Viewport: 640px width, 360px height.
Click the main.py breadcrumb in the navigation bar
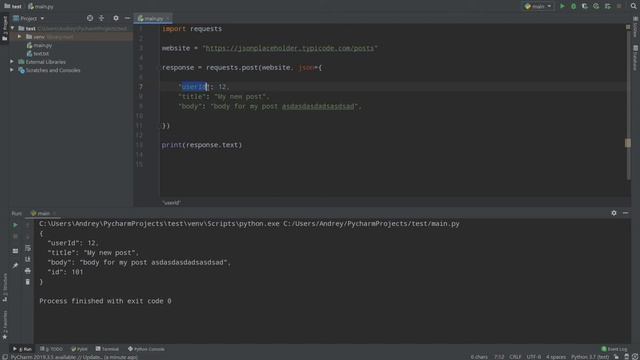41,6
